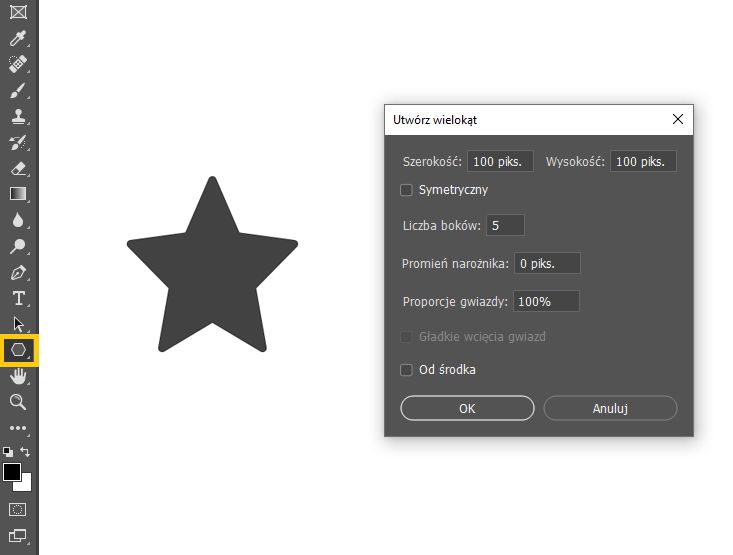This screenshot has height=555, width=733.
Task: Click the Promień narożnika label
Action: [455, 264]
